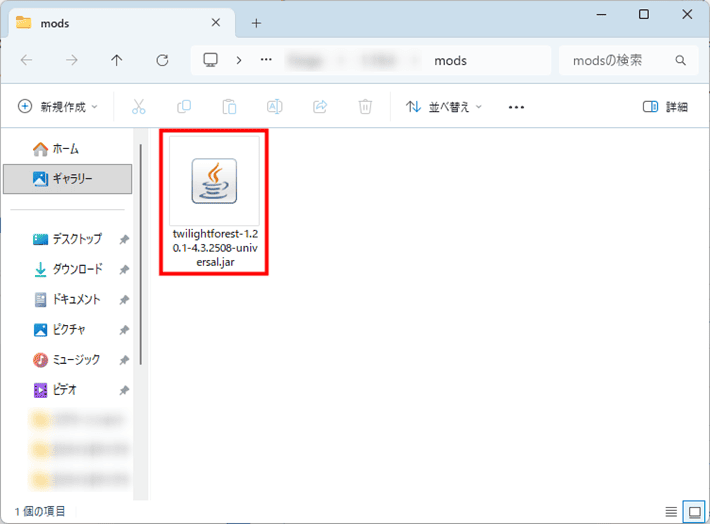Add a new tab with plus button
The width and height of the screenshot is (710, 524).
[256, 23]
